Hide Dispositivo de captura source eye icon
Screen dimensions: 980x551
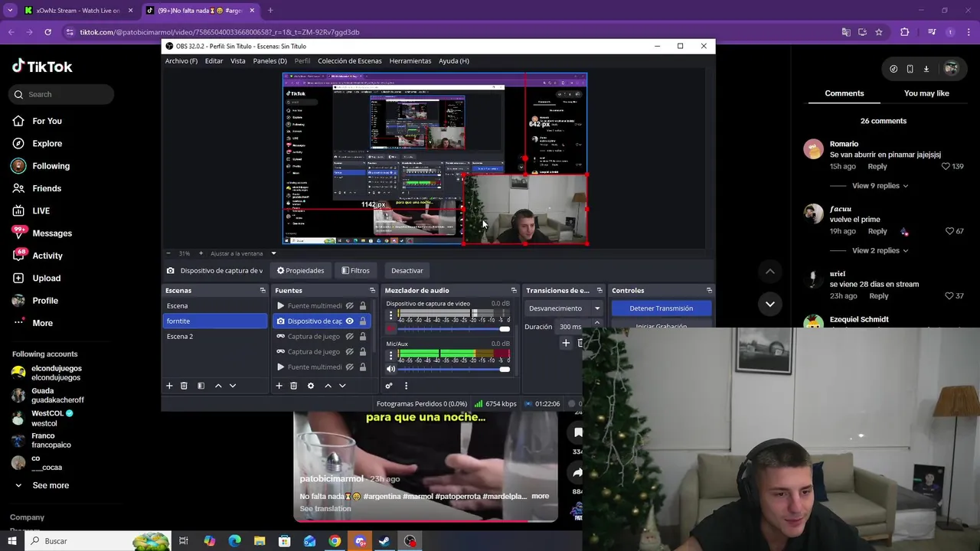349,321
